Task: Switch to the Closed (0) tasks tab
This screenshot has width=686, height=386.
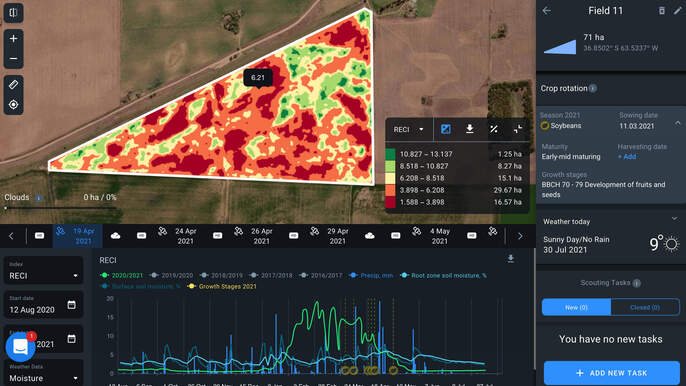Action: (645, 307)
